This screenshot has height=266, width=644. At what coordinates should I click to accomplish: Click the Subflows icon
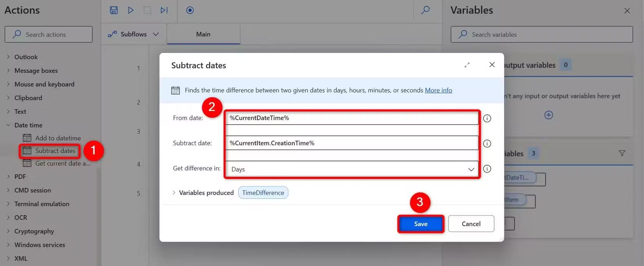pos(112,34)
